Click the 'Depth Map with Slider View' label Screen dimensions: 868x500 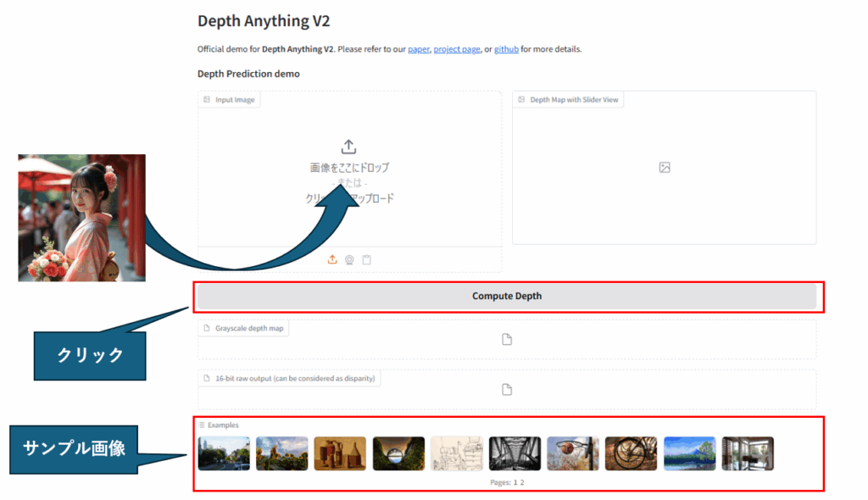tap(574, 100)
